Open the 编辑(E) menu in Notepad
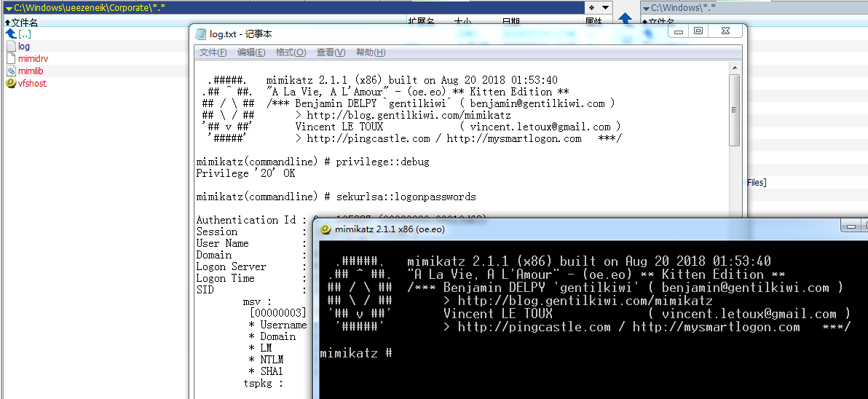Image resolution: width=868 pixels, height=399 pixels. [x=251, y=52]
